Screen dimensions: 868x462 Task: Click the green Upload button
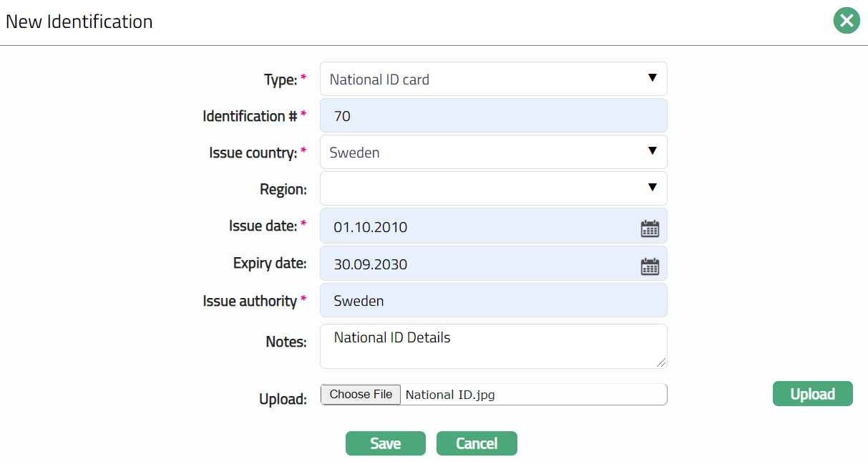tap(812, 394)
